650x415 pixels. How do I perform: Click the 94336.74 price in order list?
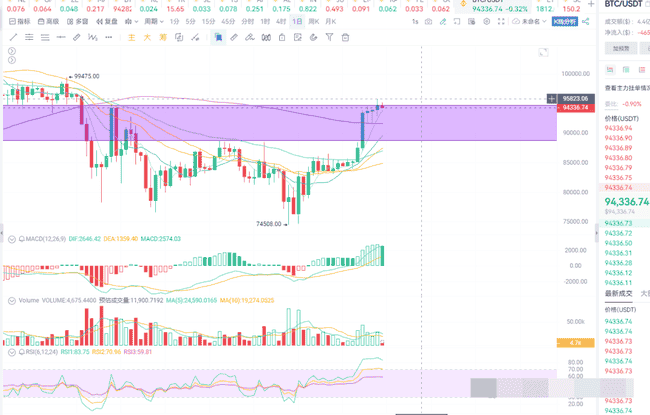618,187
